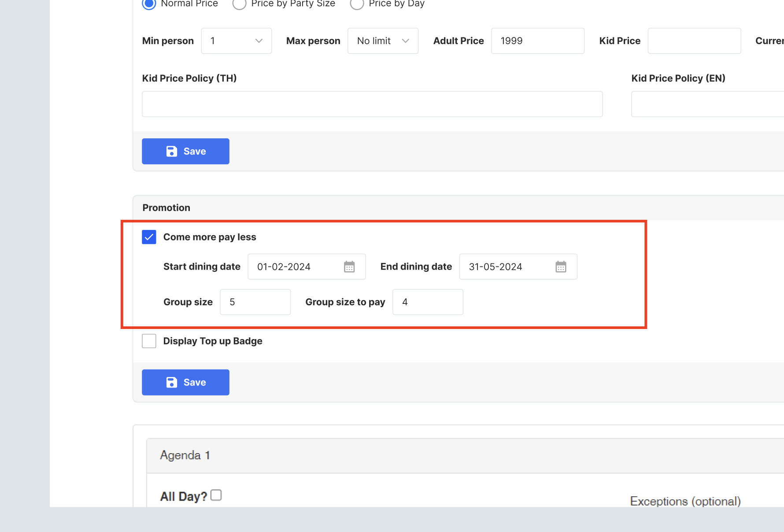Select the Normal Price radio option
The width and height of the screenshot is (784, 532).
pyautogui.click(x=149, y=4)
